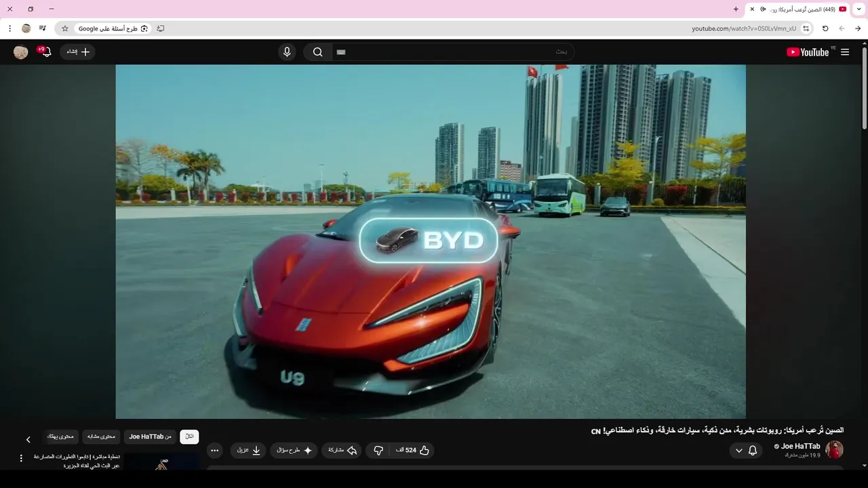
Task: Select the محتوى مشابه filter chip
Action: click(x=101, y=436)
